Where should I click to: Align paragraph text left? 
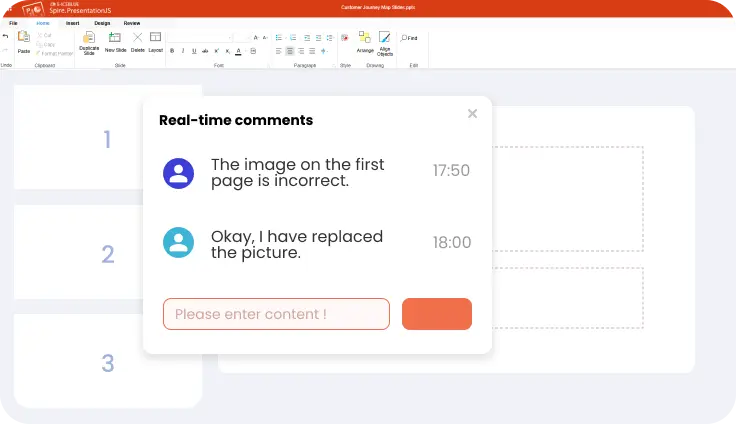[279, 51]
